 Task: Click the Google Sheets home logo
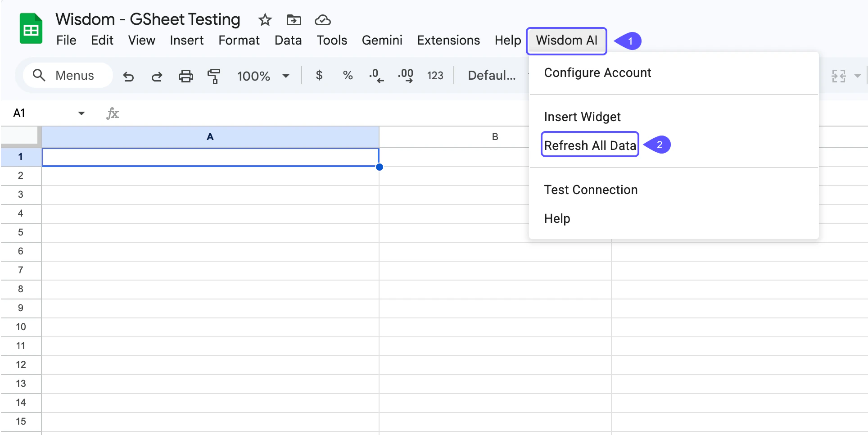pyautogui.click(x=31, y=29)
